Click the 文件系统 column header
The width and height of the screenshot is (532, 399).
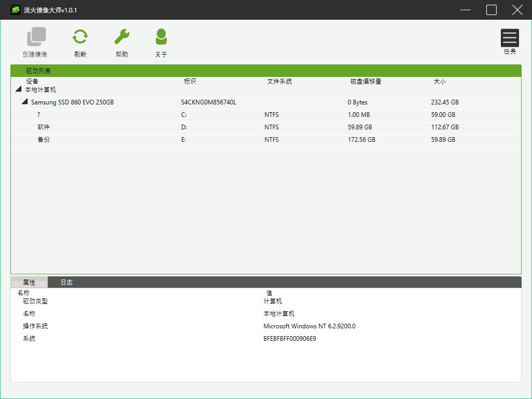280,82
